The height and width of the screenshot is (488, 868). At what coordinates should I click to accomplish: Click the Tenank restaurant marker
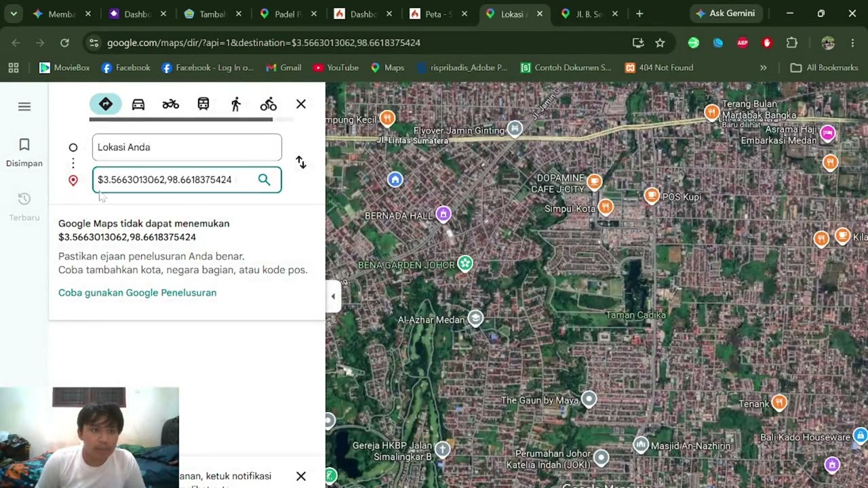[779, 403]
